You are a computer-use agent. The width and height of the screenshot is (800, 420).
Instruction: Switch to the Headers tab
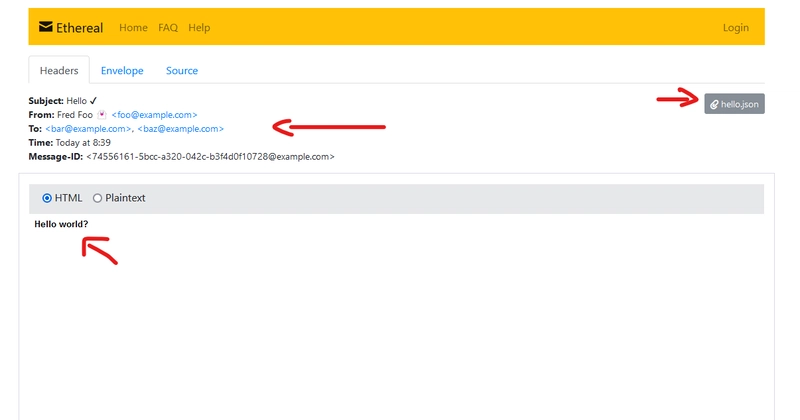point(59,71)
